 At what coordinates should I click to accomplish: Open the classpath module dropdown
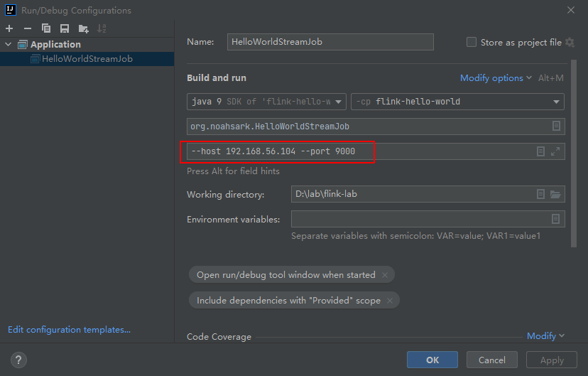coord(457,102)
